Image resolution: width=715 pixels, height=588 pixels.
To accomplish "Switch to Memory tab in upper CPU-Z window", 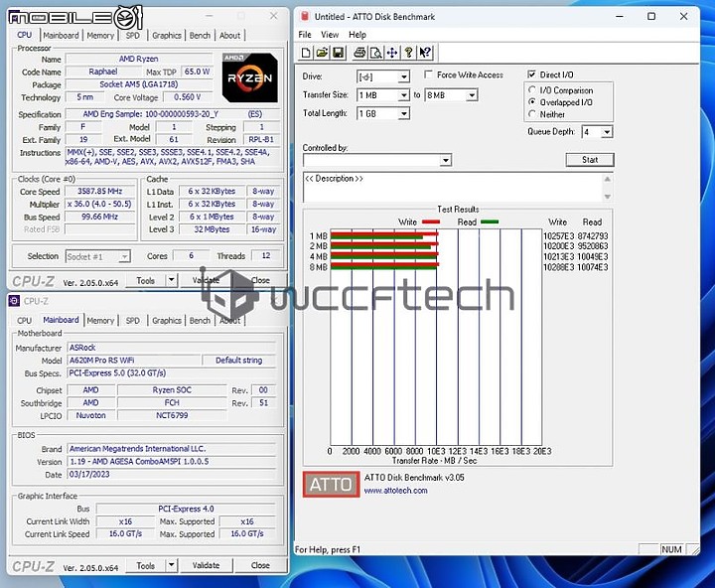I will [x=100, y=35].
